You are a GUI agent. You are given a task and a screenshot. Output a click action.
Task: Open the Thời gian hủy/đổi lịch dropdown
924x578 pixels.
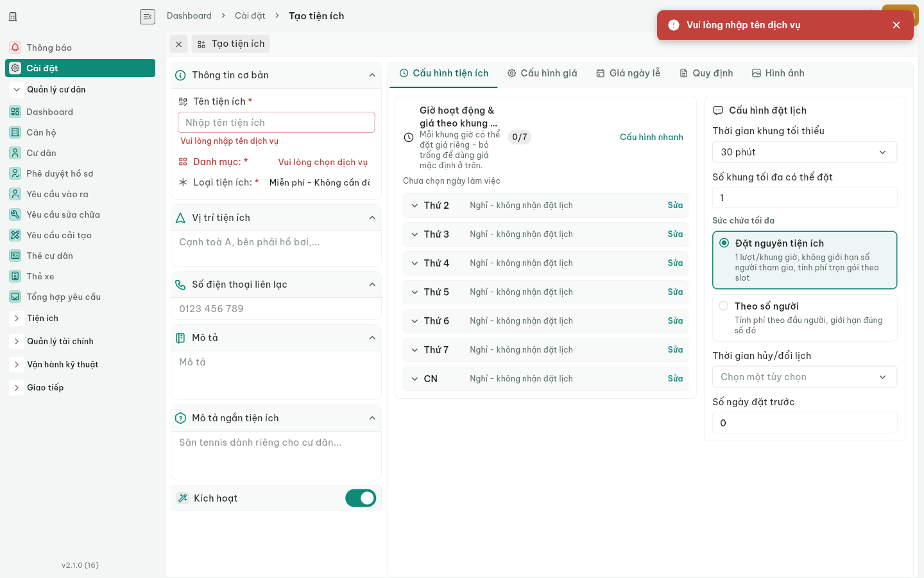pos(805,377)
